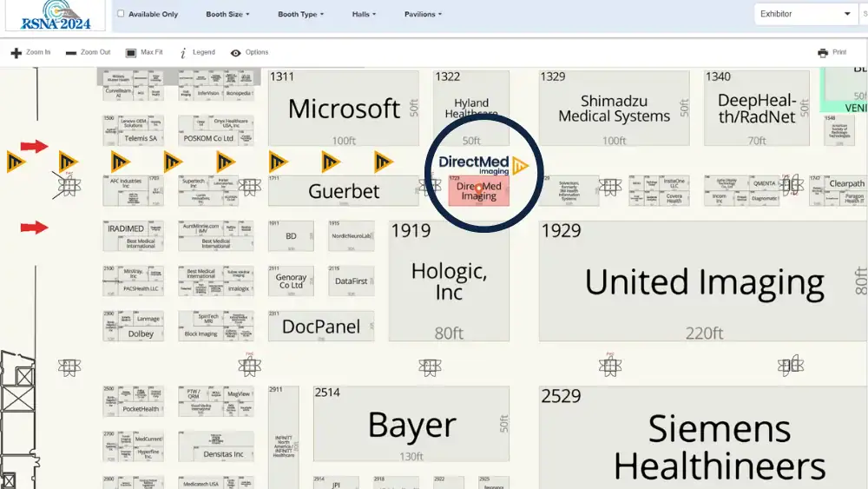Click the INFINITT North America booth 2911
Viewport: 868px width, 489px height.
click(x=284, y=438)
